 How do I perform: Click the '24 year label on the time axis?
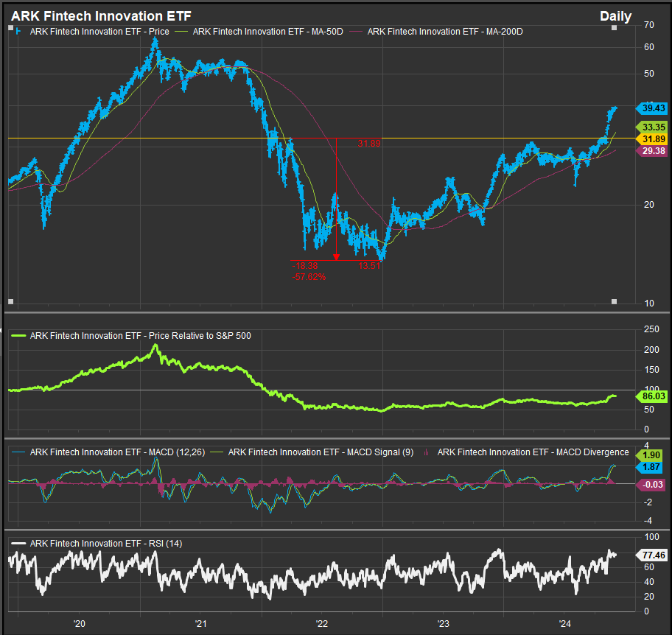[564, 624]
